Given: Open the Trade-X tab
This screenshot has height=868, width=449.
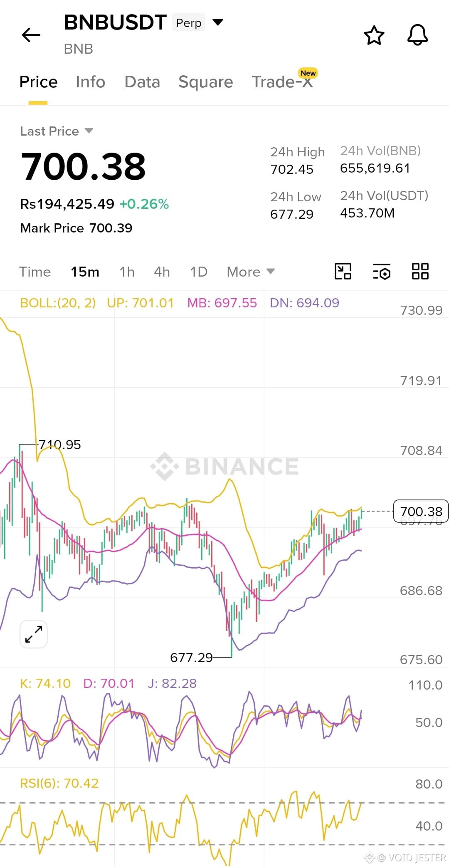Looking at the screenshot, I should coord(283,82).
